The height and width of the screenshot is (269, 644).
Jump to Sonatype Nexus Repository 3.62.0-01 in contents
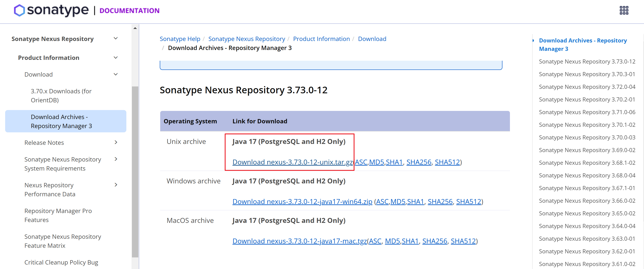(587, 251)
